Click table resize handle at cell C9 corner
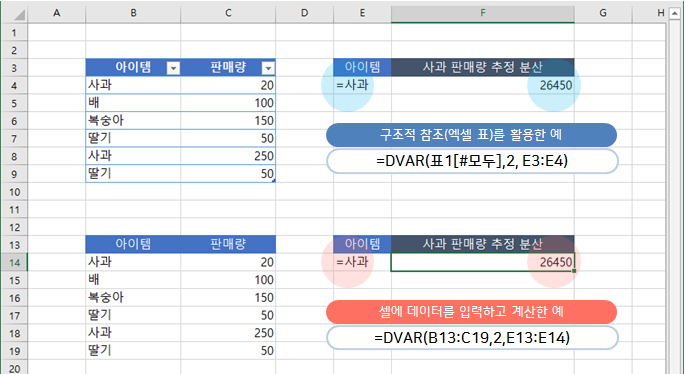 pyautogui.click(x=273, y=180)
